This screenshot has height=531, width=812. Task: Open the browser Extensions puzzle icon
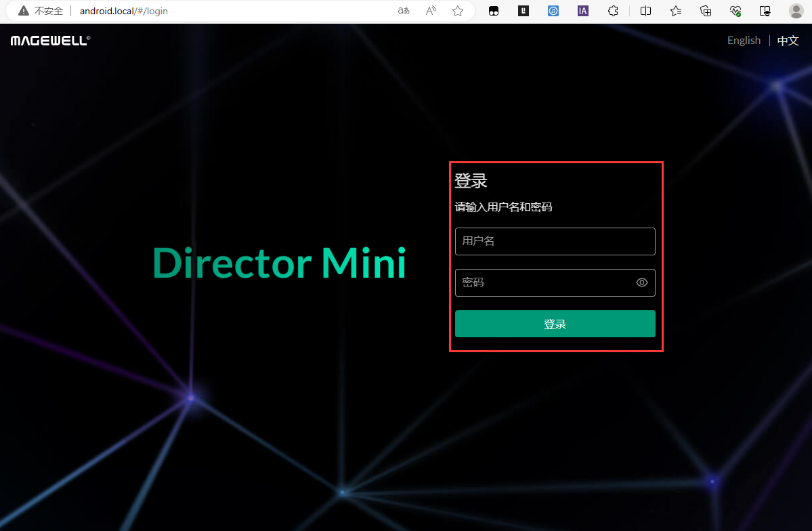point(613,11)
